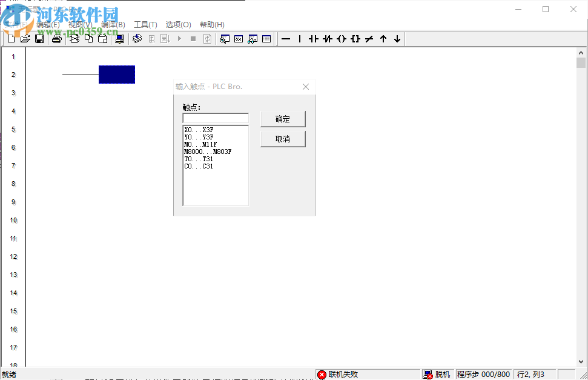The image size is (588, 380).
Task: Insert the invert slash element
Action: [x=369, y=39]
